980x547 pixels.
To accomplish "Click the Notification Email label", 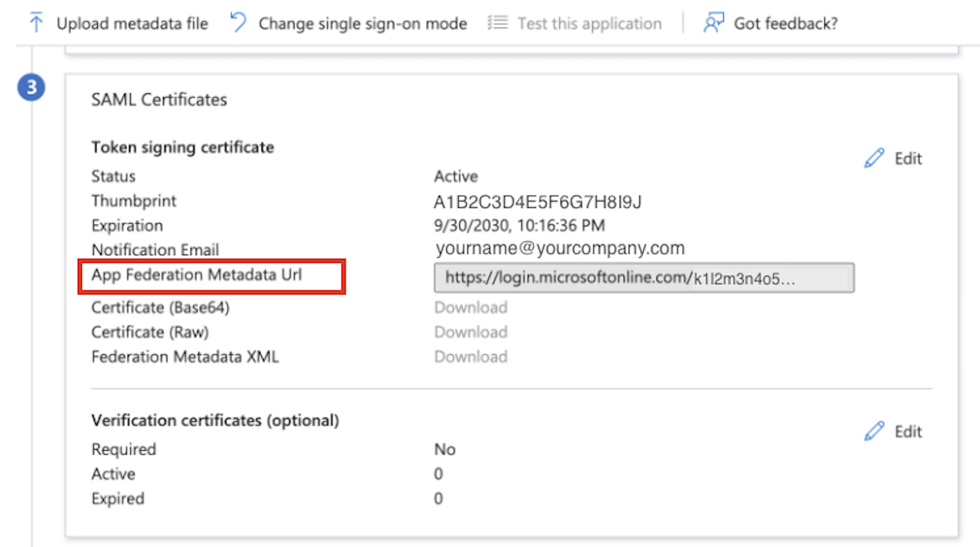I will coord(155,250).
